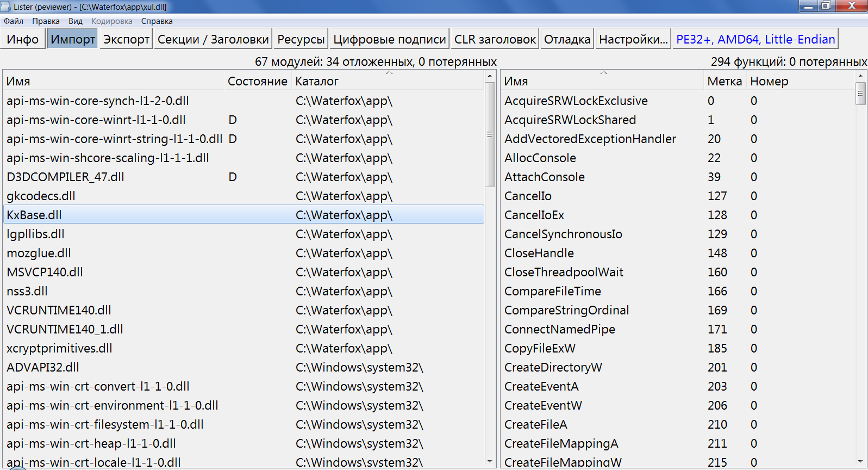Select the AcquireSRWLockExclusive function
Viewport: 868px width, 470px height.
pyautogui.click(x=678, y=101)
